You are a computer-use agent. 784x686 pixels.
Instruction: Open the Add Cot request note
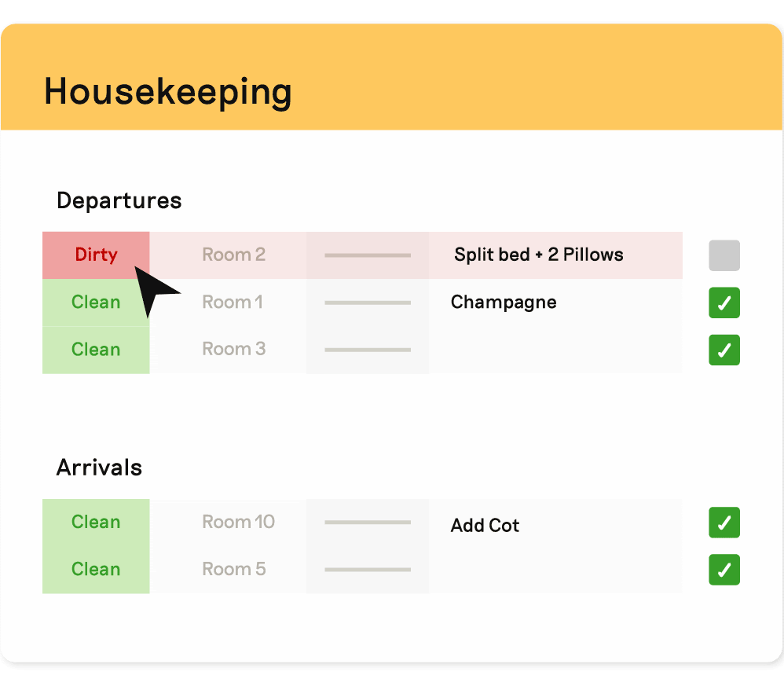pos(484,526)
